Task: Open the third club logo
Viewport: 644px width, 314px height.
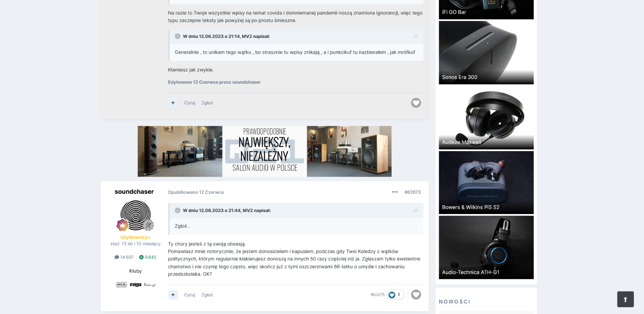Action: (x=150, y=285)
